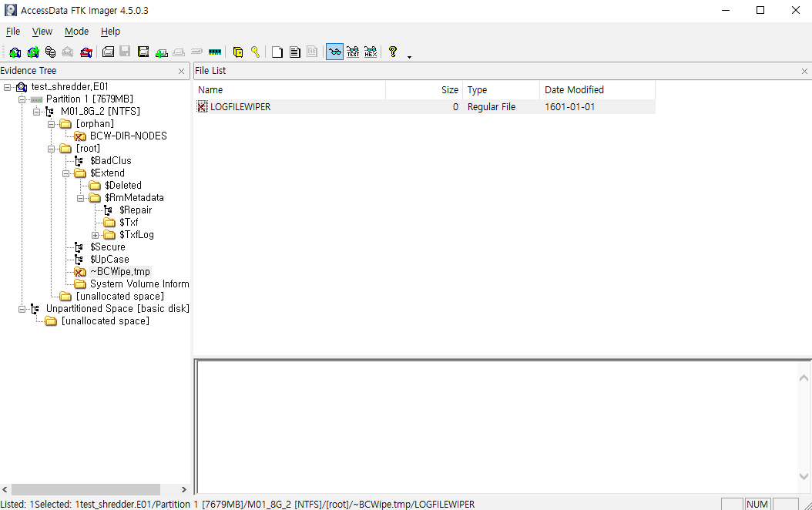Click the NUM status bar indicator
812x510 pixels.
757,504
